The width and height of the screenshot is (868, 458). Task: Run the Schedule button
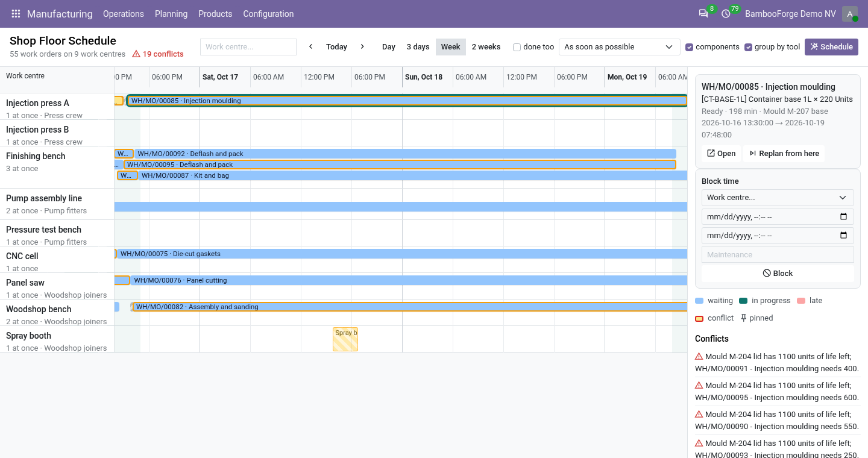[x=831, y=47]
